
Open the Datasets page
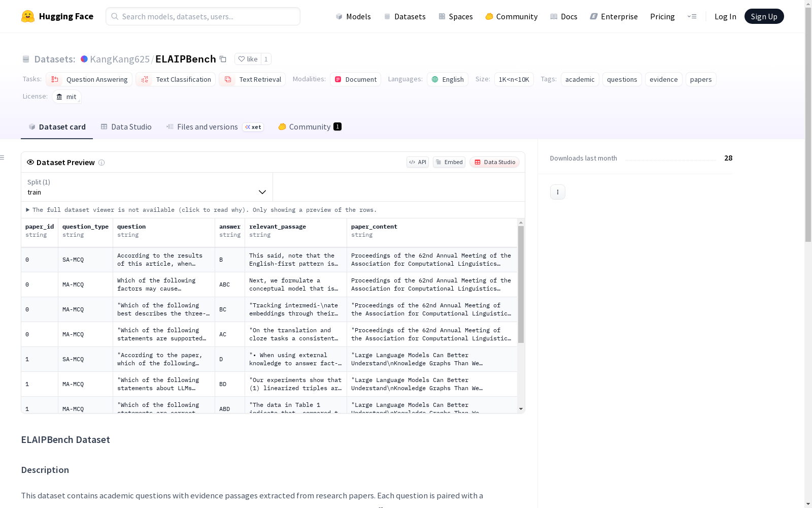pyautogui.click(x=405, y=16)
